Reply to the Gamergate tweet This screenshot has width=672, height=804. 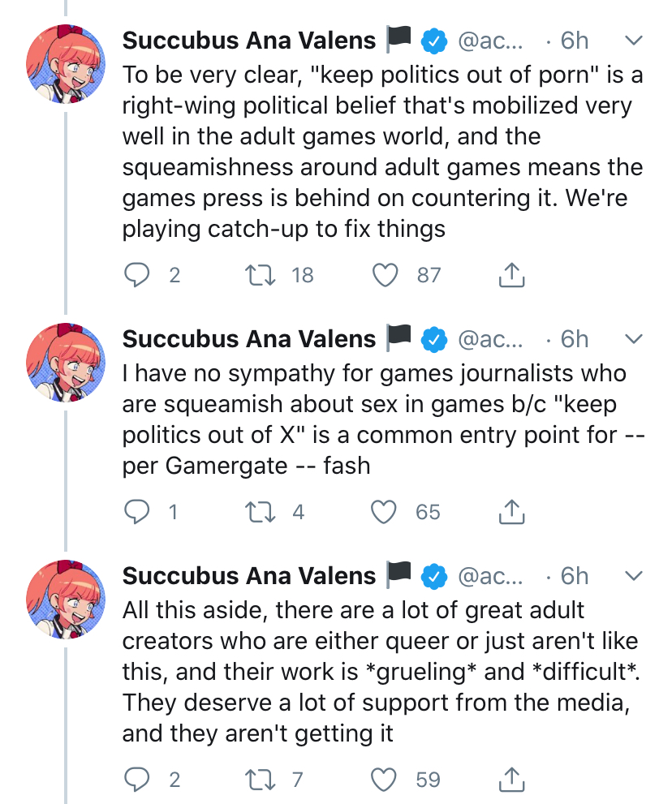pos(137,512)
